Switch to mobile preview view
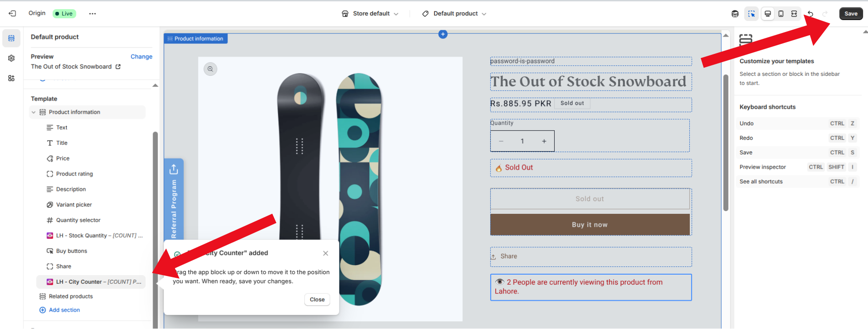Image resolution: width=868 pixels, height=329 pixels. coord(781,14)
